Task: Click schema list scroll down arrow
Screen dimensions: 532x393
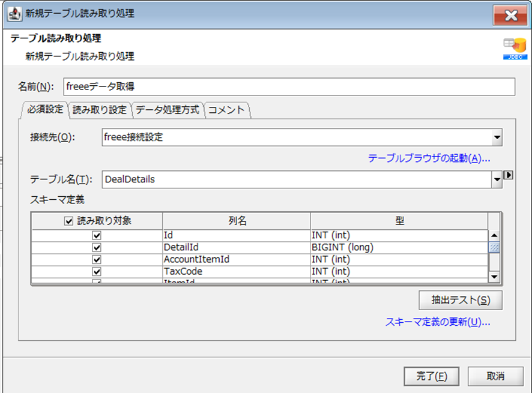Action: 494,277
